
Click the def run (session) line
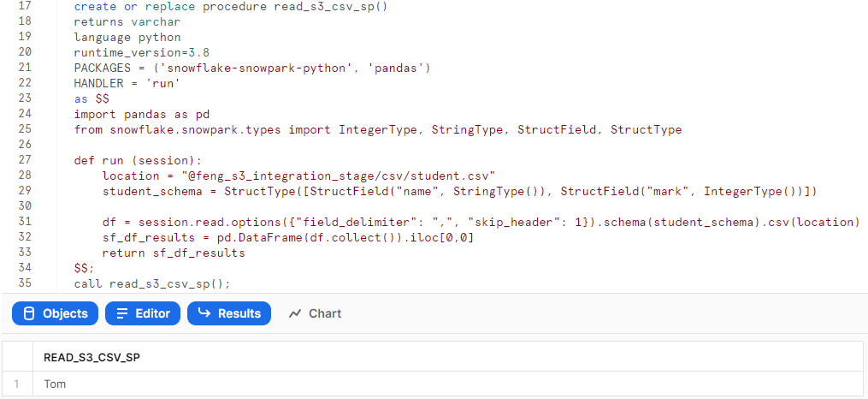click(x=139, y=161)
